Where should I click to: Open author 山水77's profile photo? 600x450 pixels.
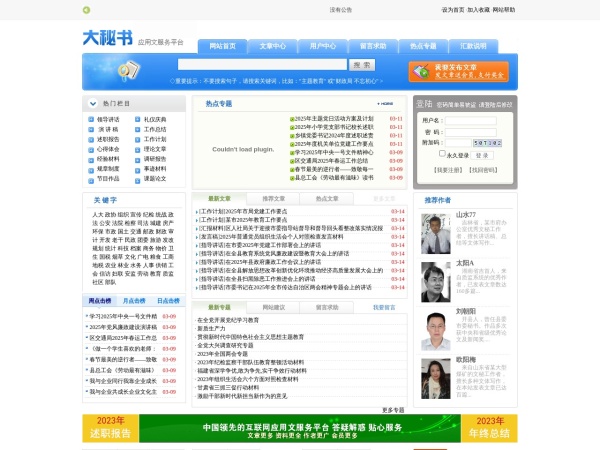point(435,226)
